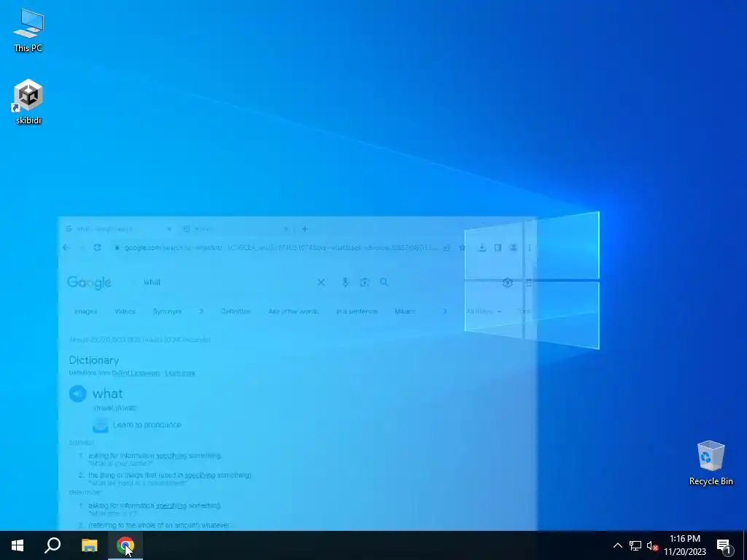Open the Action Center notifications icon
This screenshot has width=747, height=560.
724,545
